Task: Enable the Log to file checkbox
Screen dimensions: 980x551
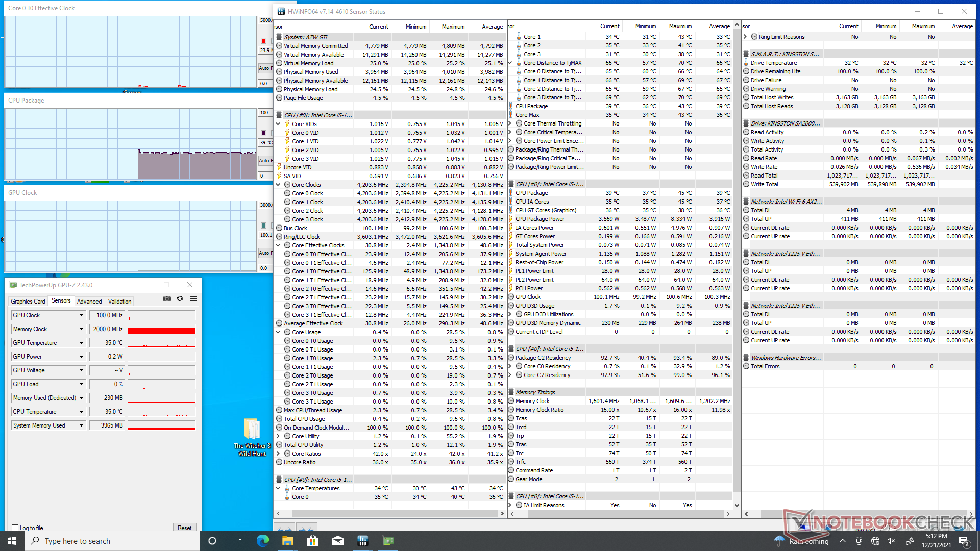Action: point(15,528)
